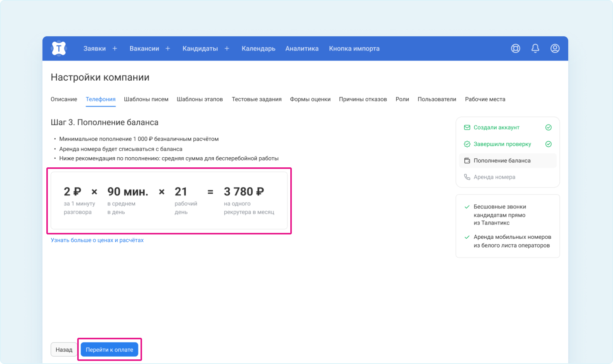Click the green checkmark next to Создали аккаунт

tap(549, 128)
